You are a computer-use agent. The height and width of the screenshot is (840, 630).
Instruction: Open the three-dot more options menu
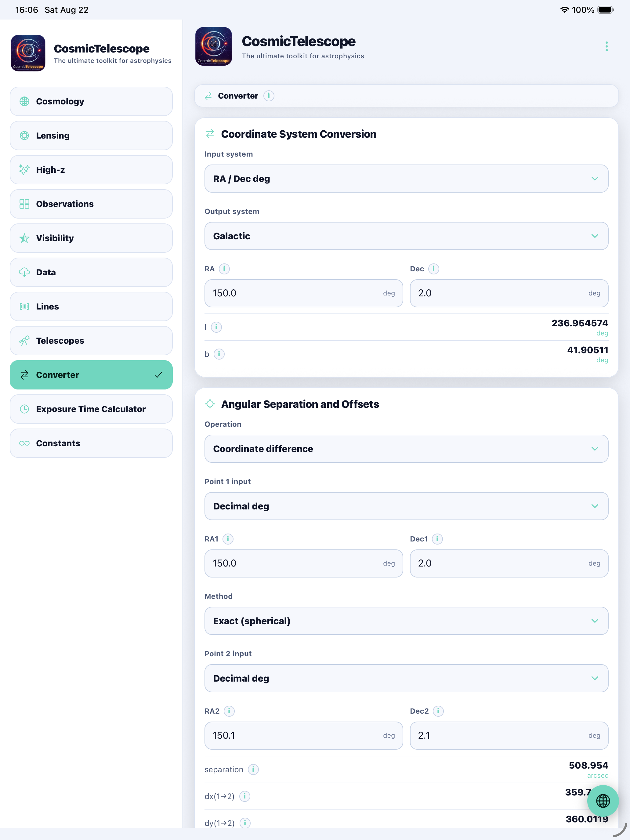(606, 46)
